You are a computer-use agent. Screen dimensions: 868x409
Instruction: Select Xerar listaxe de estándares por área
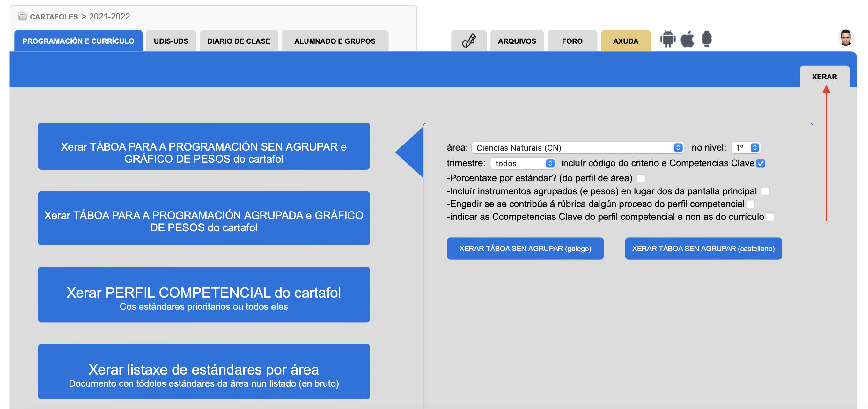point(203,371)
